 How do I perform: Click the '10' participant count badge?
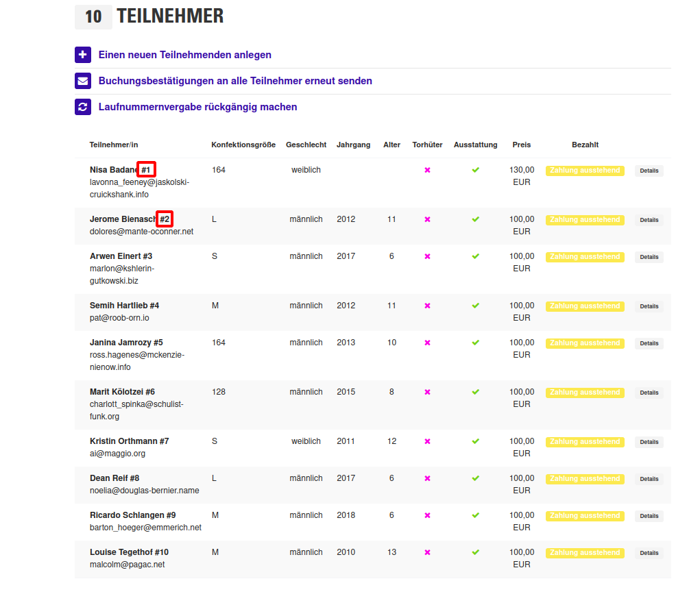pyautogui.click(x=93, y=17)
